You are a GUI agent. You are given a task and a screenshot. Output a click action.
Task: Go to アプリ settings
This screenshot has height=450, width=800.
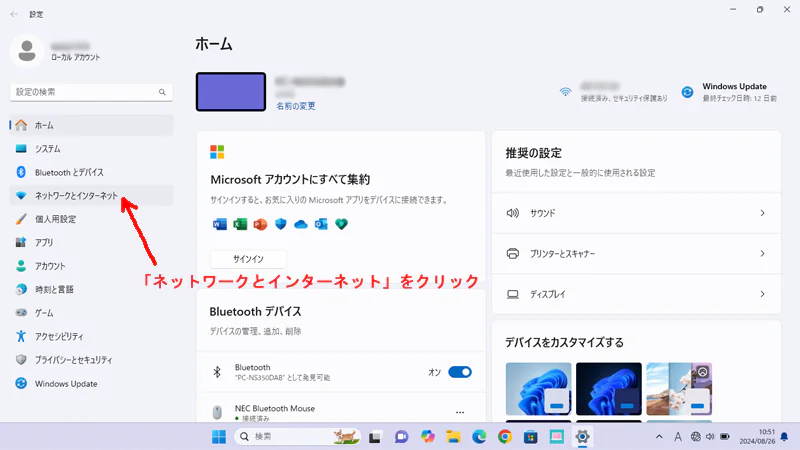(92, 243)
